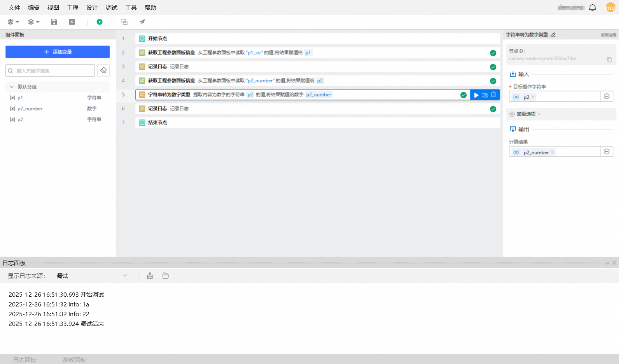Click the 记录日志 node icon on row 6
This screenshot has width=619, height=364.
click(x=142, y=108)
